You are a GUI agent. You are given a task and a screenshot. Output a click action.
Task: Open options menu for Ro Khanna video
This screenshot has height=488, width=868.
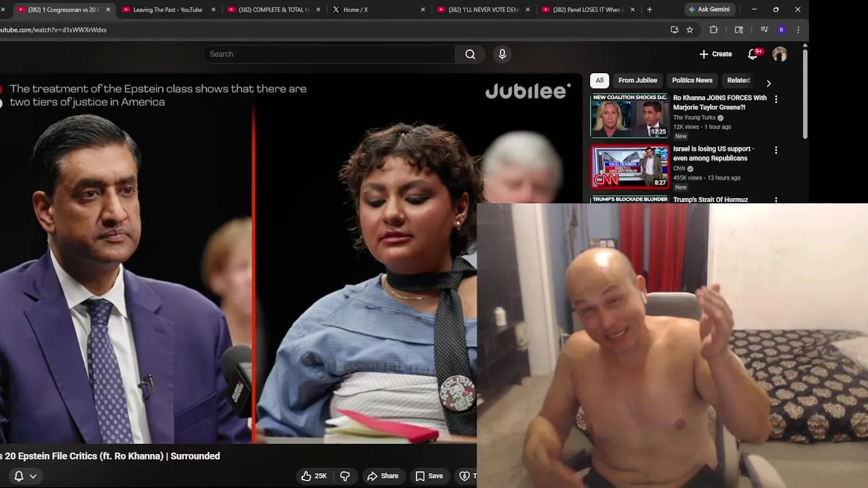click(776, 99)
